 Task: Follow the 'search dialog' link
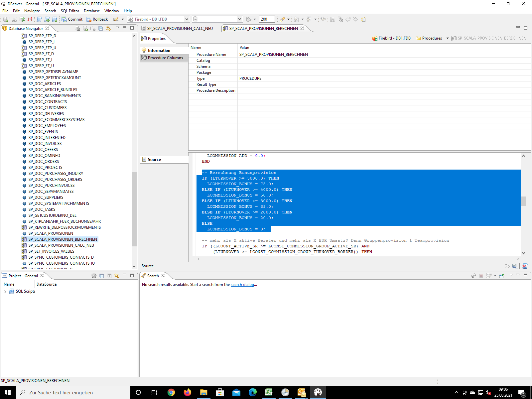[x=242, y=285]
